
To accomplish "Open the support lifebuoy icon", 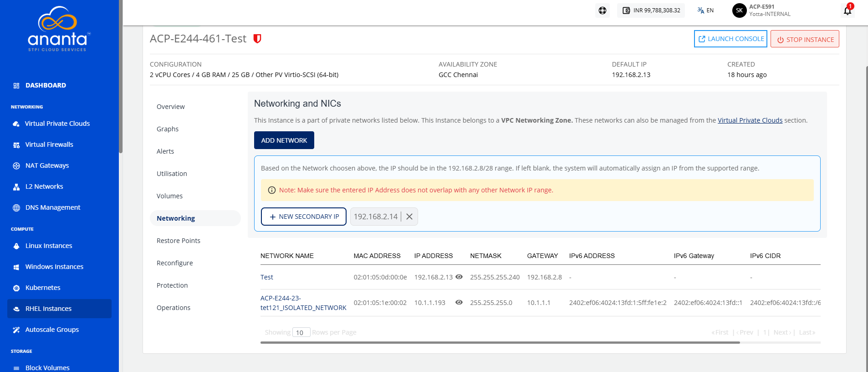I will coord(602,10).
